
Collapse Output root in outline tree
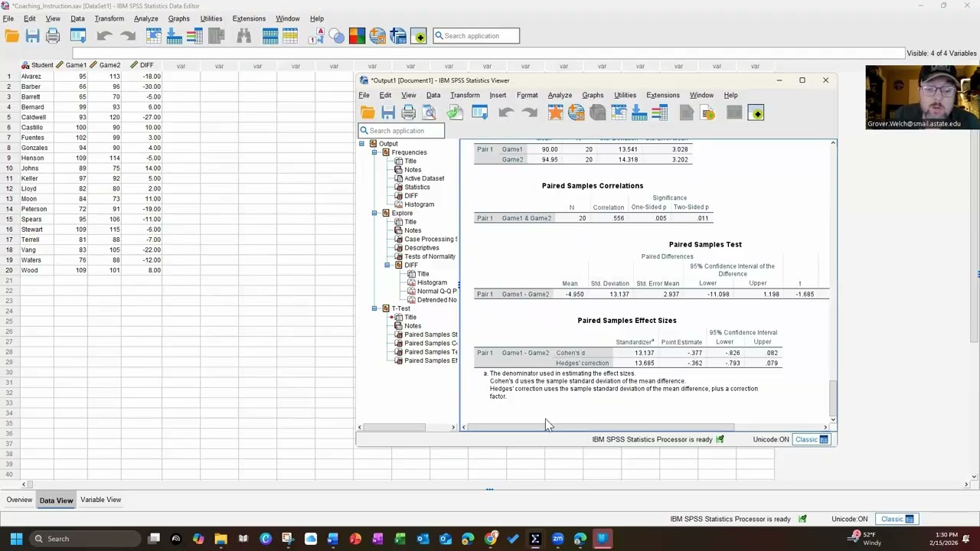point(362,144)
